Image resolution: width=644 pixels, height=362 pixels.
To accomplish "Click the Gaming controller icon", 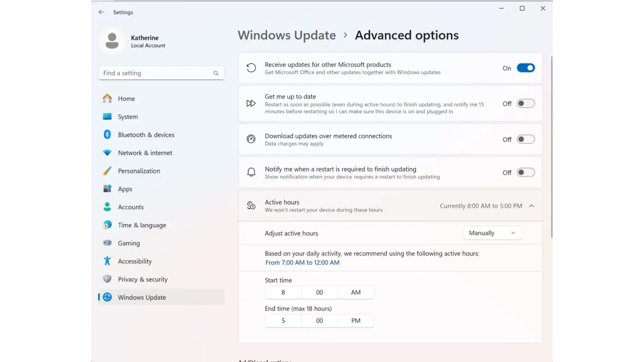I will 107,243.
